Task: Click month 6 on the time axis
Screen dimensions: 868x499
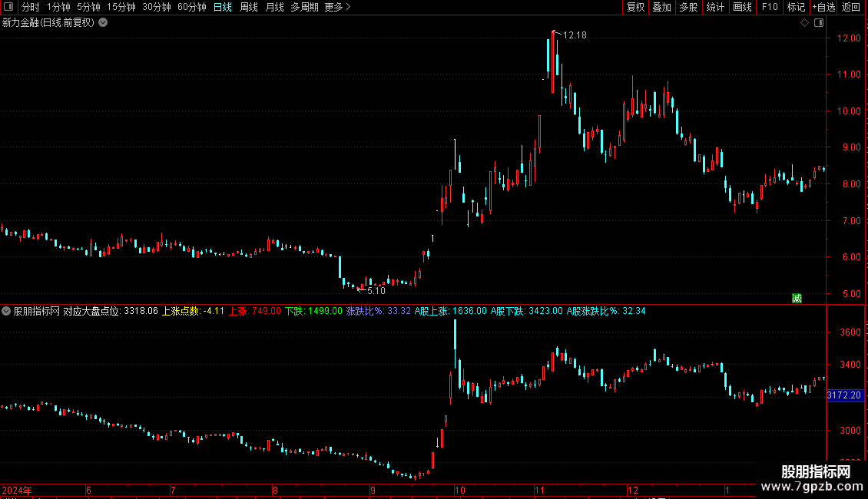Action: (88, 490)
